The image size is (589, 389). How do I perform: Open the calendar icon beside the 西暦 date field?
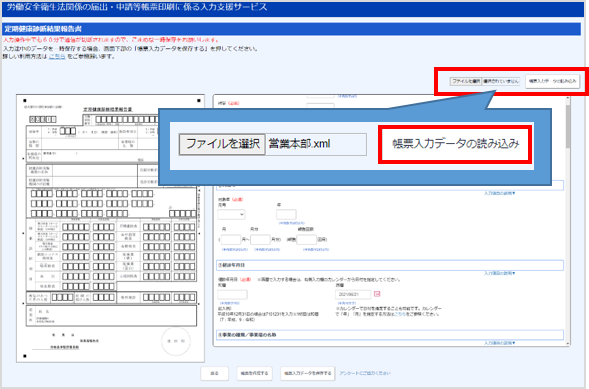377,294
